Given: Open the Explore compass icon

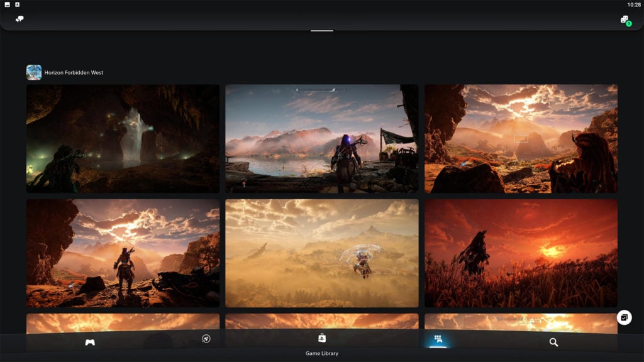Looking at the screenshot, I should (206, 339).
